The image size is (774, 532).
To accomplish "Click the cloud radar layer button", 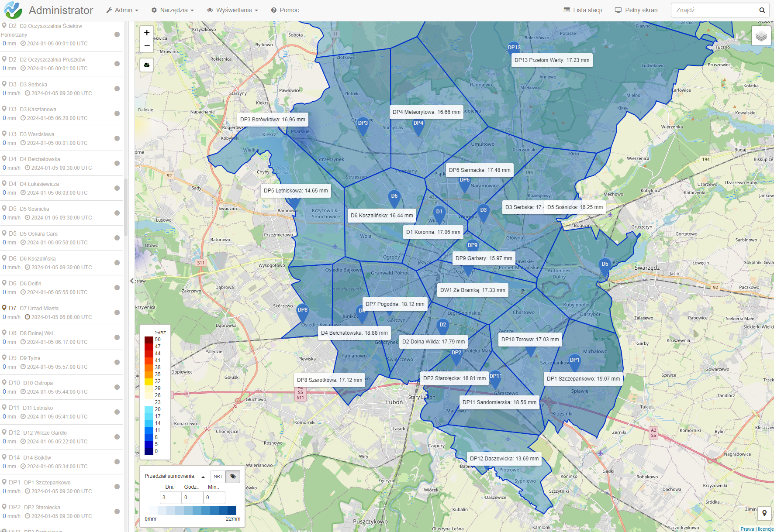I will (x=147, y=65).
